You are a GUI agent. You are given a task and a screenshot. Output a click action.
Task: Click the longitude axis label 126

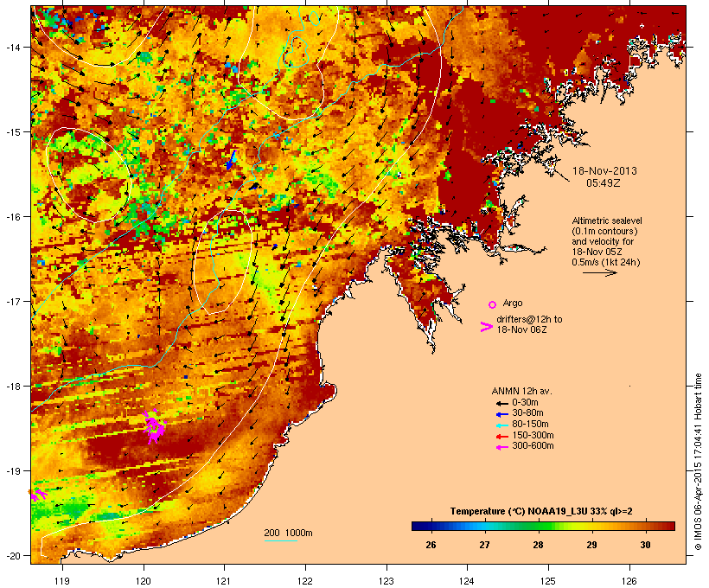point(629,581)
